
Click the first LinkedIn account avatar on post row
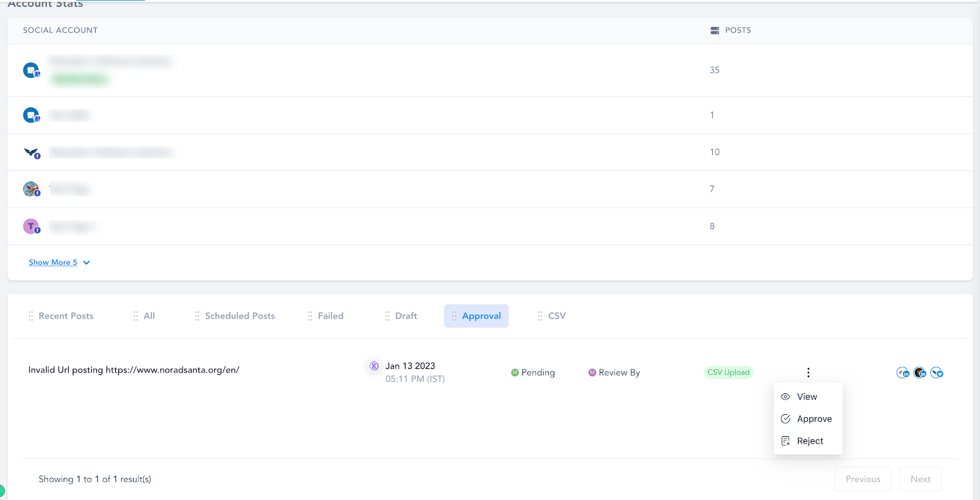tap(903, 373)
